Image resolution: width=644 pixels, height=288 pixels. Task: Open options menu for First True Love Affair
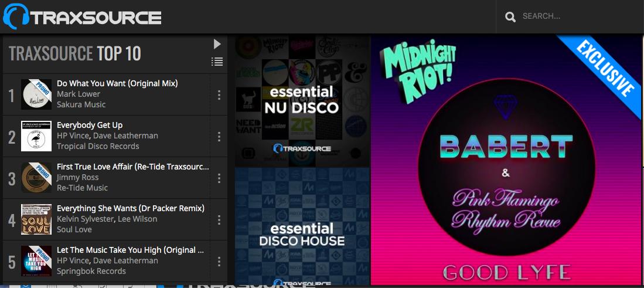[x=219, y=178]
